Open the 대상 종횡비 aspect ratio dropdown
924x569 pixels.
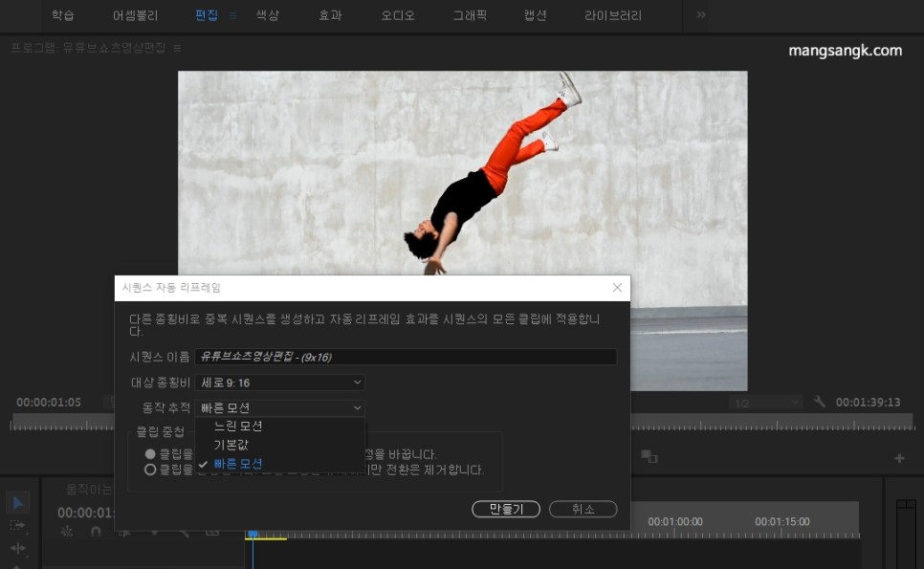pos(280,382)
